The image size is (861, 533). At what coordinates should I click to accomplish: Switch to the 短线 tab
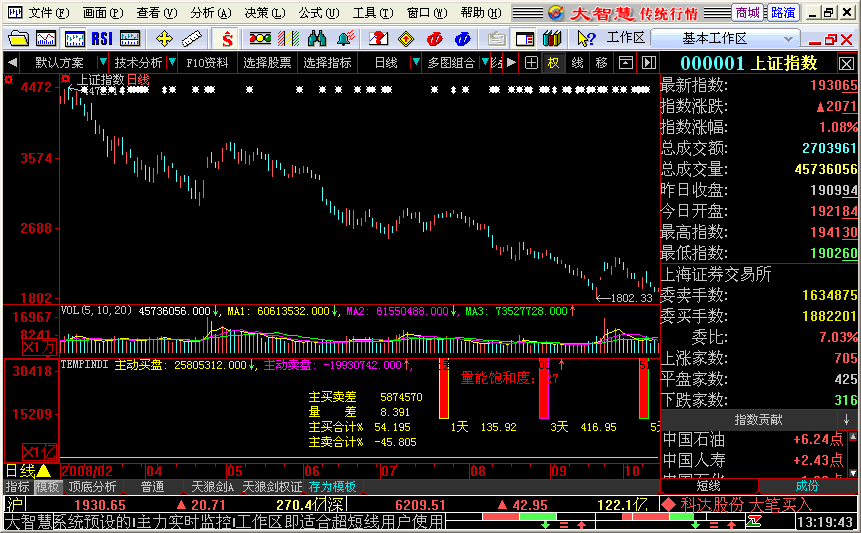click(708, 486)
